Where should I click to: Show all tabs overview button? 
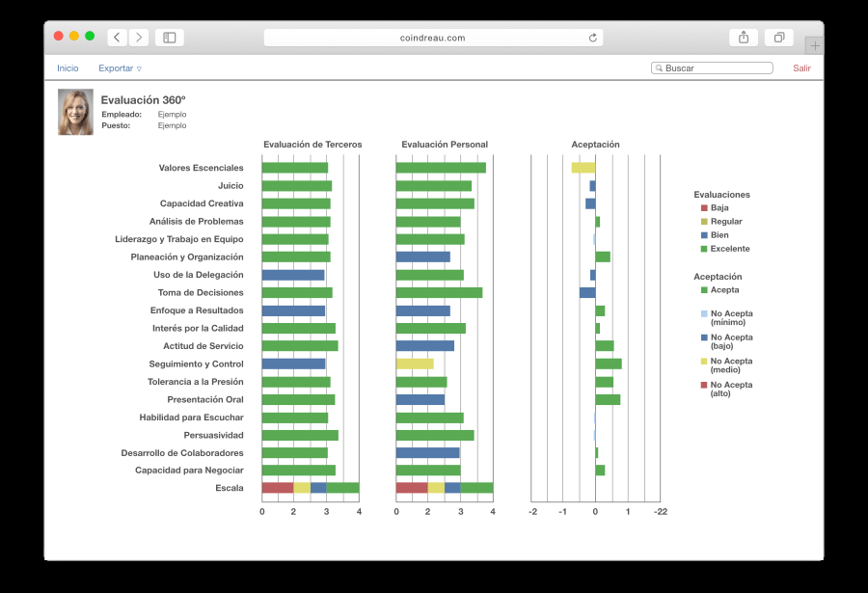pyautogui.click(x=779, y=37)
